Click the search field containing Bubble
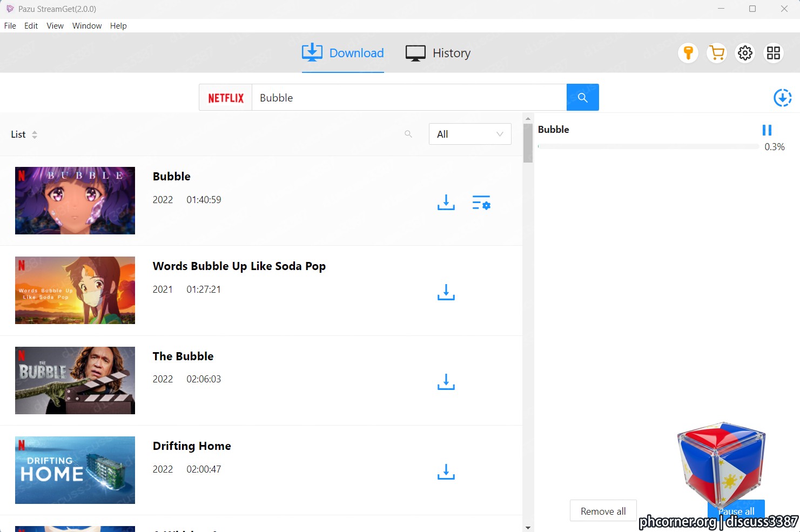Image resolution: width=800 pixels, height=532 pixels. tap(409, 98)
